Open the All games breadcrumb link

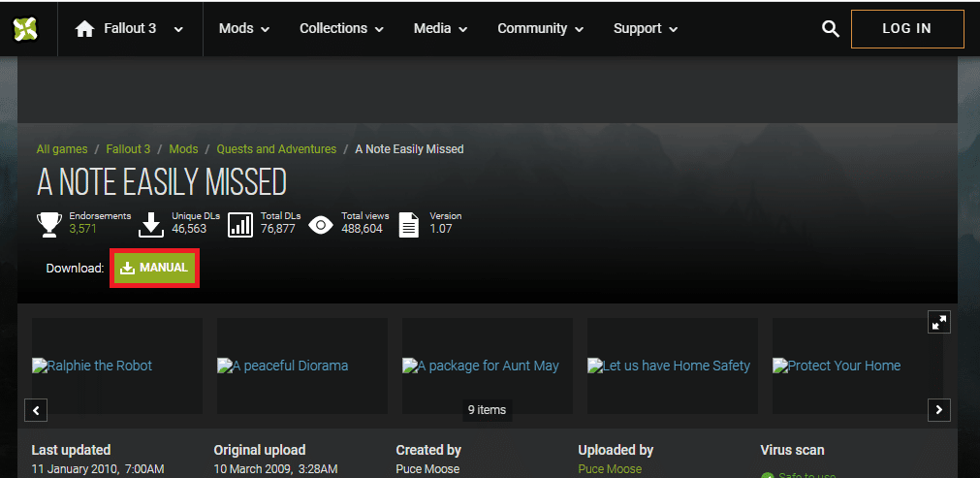pos(61,149)
